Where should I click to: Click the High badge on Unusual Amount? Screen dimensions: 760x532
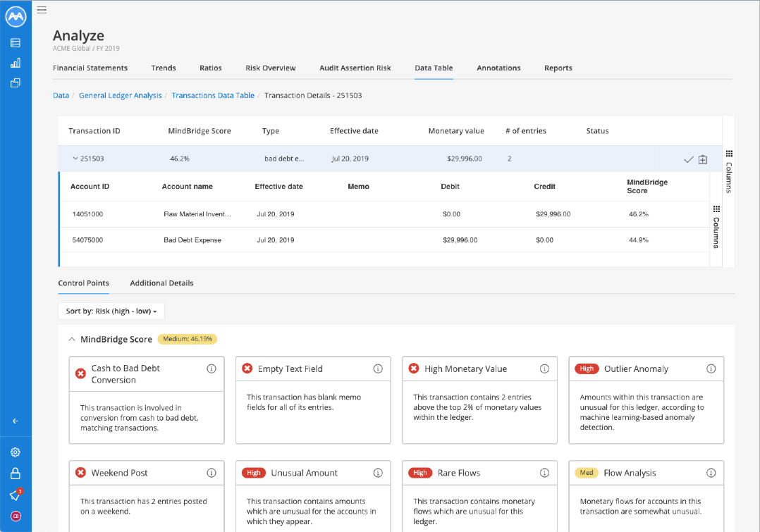click(254, 473)
